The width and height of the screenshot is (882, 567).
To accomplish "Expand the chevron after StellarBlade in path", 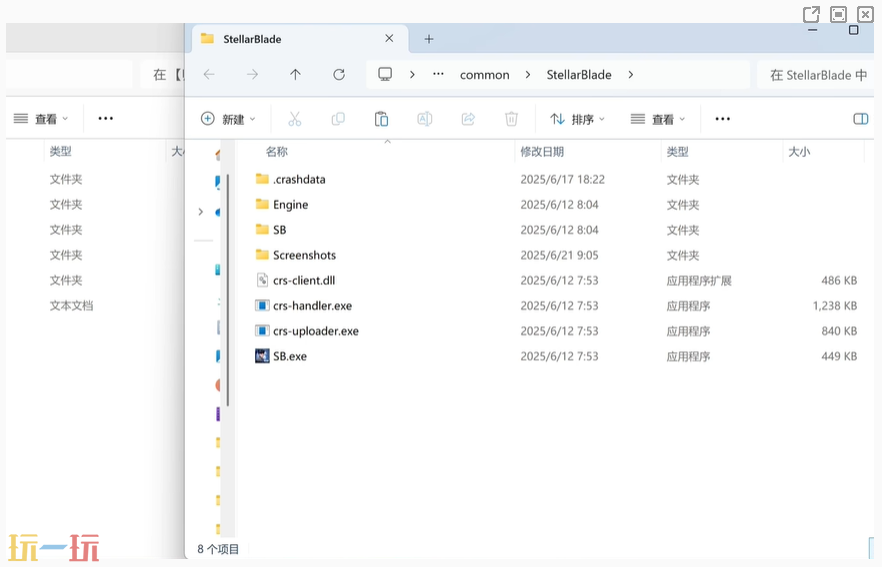I will [631, 74].
